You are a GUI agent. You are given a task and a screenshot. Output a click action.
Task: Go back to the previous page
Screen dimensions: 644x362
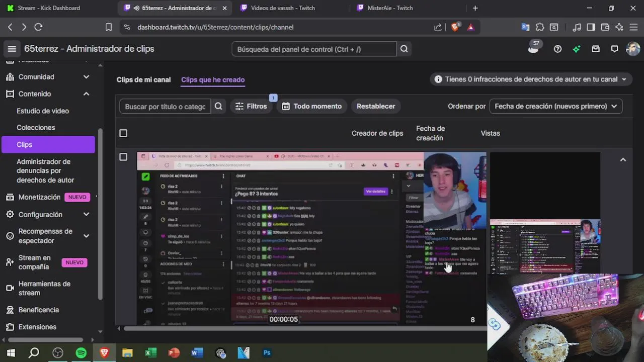click(10, 27)
